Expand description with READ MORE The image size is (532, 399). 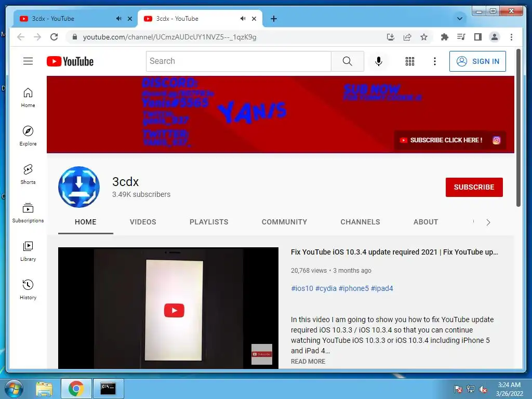coord(308,362)
